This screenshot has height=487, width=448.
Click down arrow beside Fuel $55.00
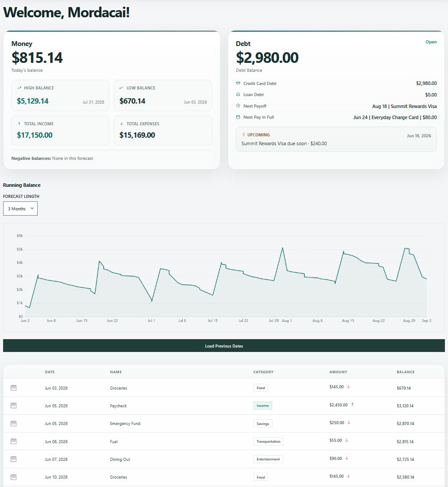347,440
